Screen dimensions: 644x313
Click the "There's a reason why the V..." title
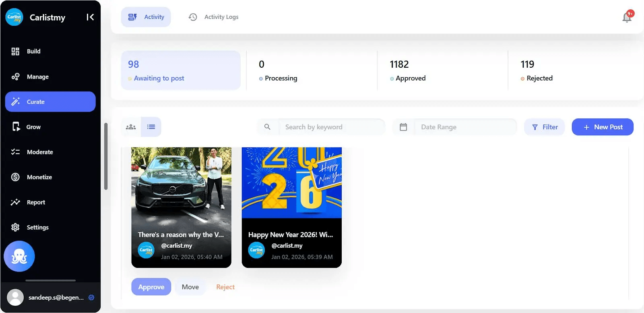[x=181, y=234]
